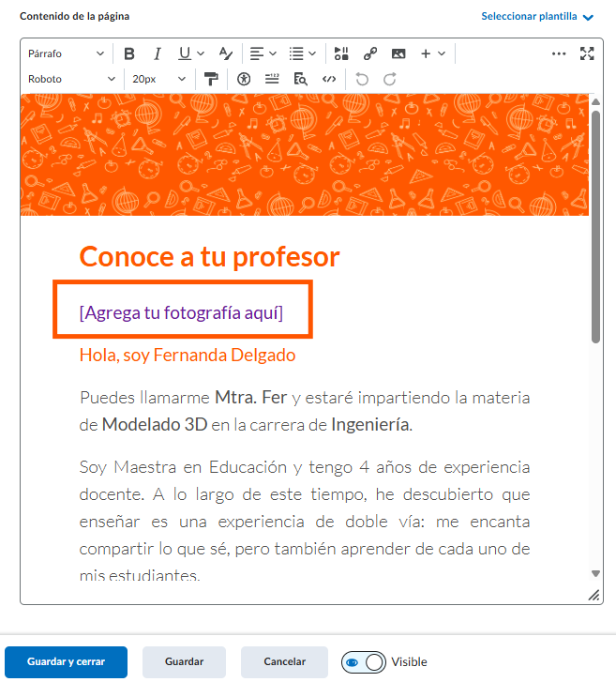Click the photo placeholder text in editor
This screenshot has height=682, width=616.
point(181,312)
